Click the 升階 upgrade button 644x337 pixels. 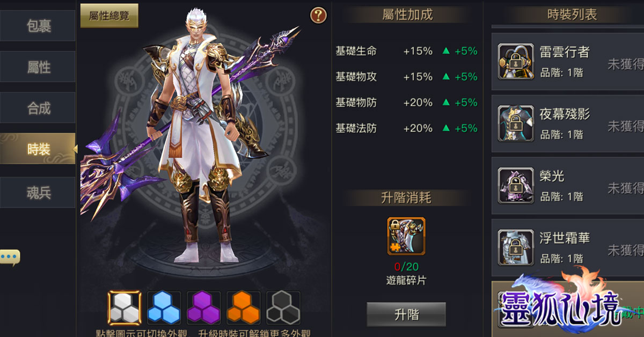tap(406, 314)
